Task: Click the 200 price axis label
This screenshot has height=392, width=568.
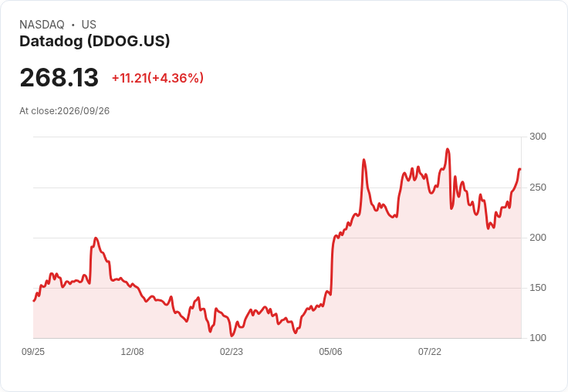Action: (x=538, y=238)
